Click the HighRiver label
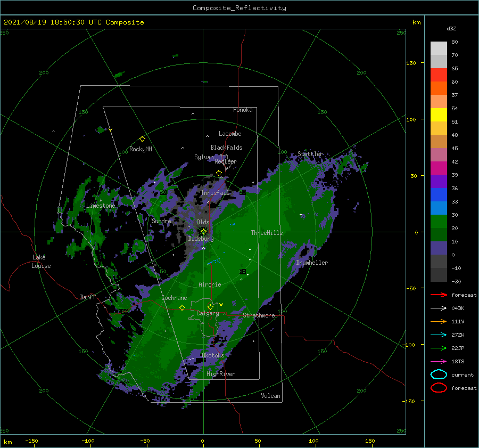Viewport: 479px width, 448px height. coord(221,374)
